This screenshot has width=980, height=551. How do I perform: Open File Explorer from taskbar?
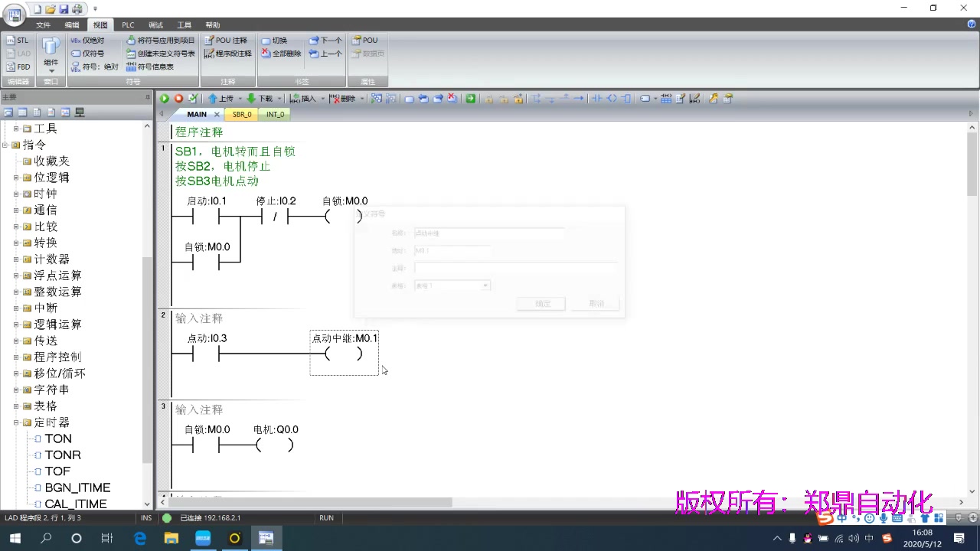171,538
